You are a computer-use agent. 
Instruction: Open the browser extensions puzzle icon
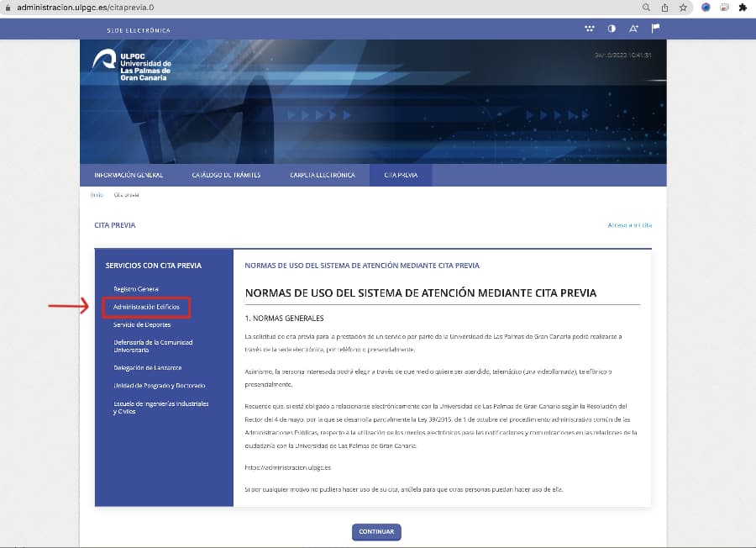tap(743, 8)
